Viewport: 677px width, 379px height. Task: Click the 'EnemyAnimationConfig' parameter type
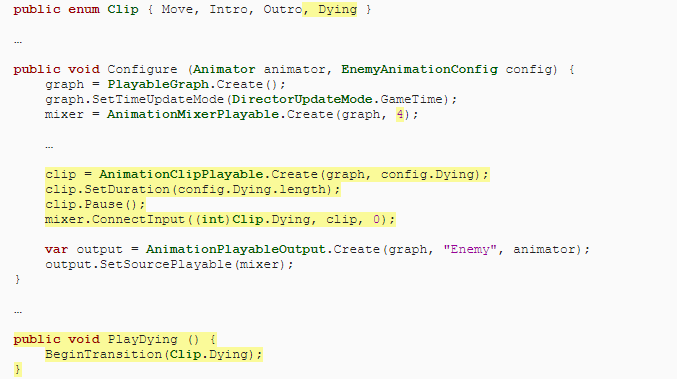tap(419, 69)
